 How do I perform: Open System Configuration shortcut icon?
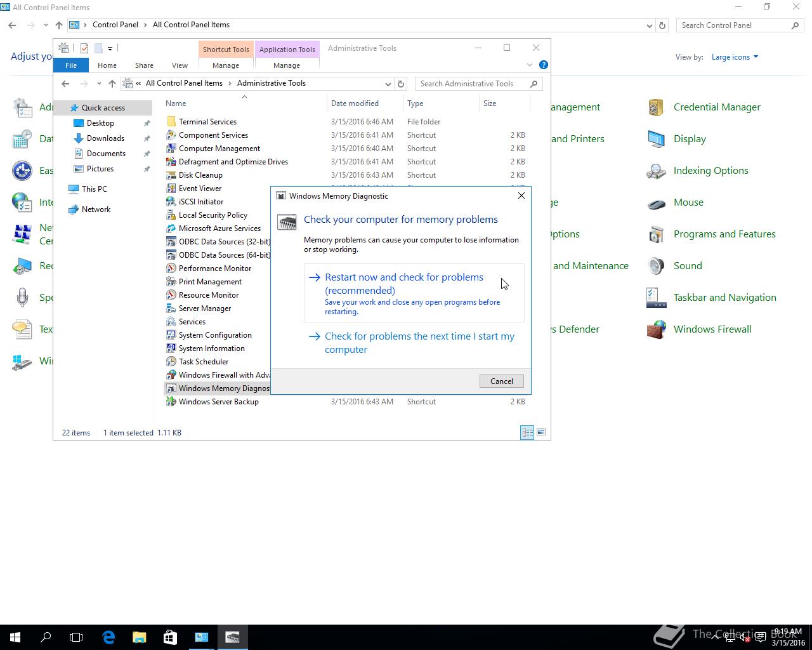(x=171, y=335)
